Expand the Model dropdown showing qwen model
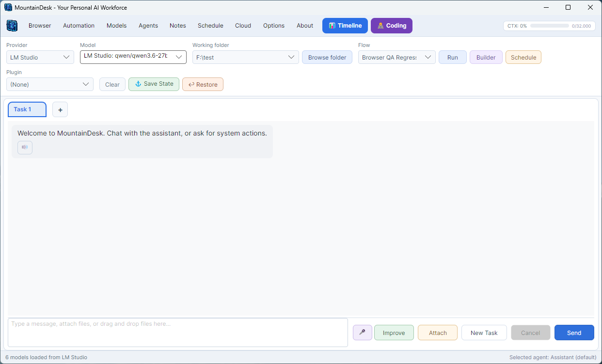Image resolution: width=602 pixels, height=364 pixels. 133,57
